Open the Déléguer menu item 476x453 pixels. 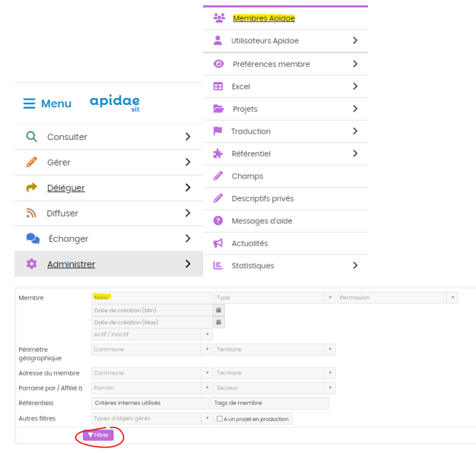(109, 188)
